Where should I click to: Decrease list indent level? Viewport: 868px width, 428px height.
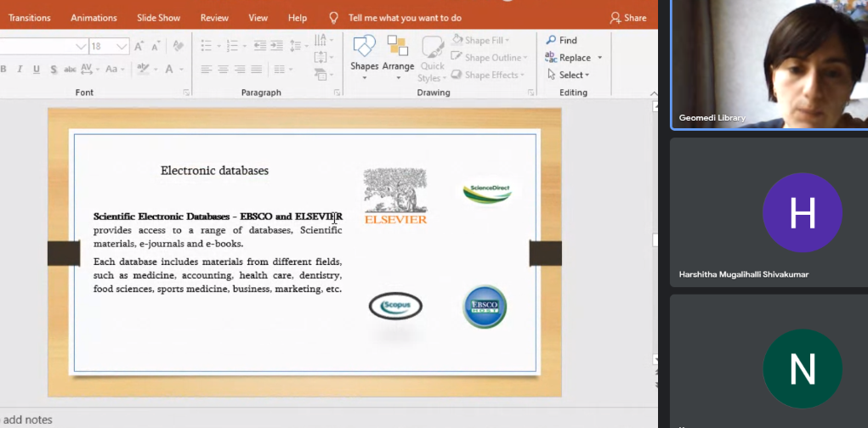pos(260,46)
